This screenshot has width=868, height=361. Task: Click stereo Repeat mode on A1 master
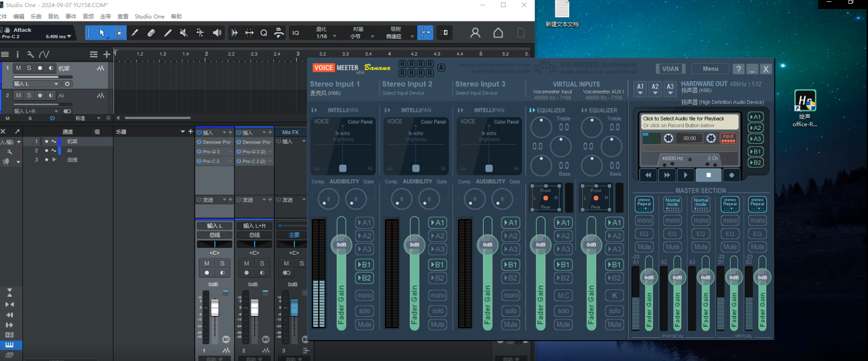click(644, 204)
